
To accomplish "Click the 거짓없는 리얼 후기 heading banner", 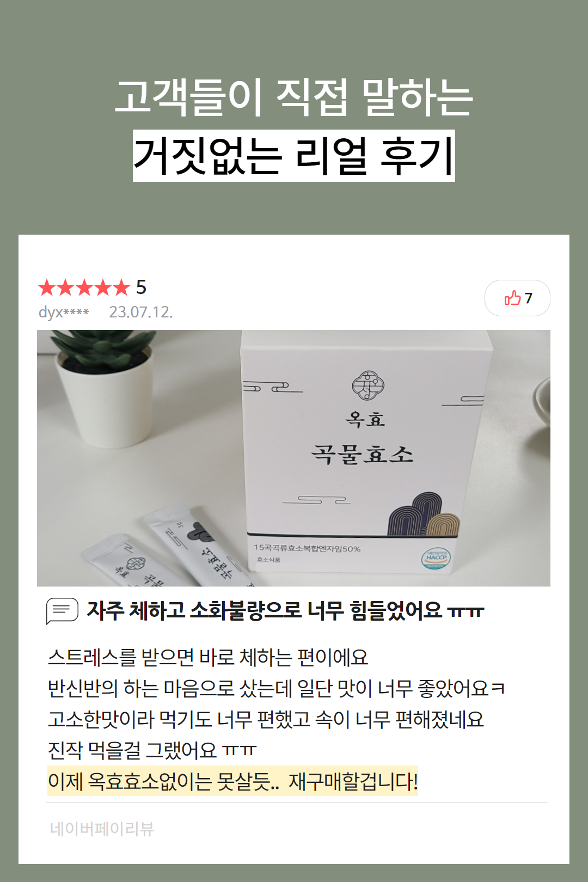I will (x=294, y=156).
